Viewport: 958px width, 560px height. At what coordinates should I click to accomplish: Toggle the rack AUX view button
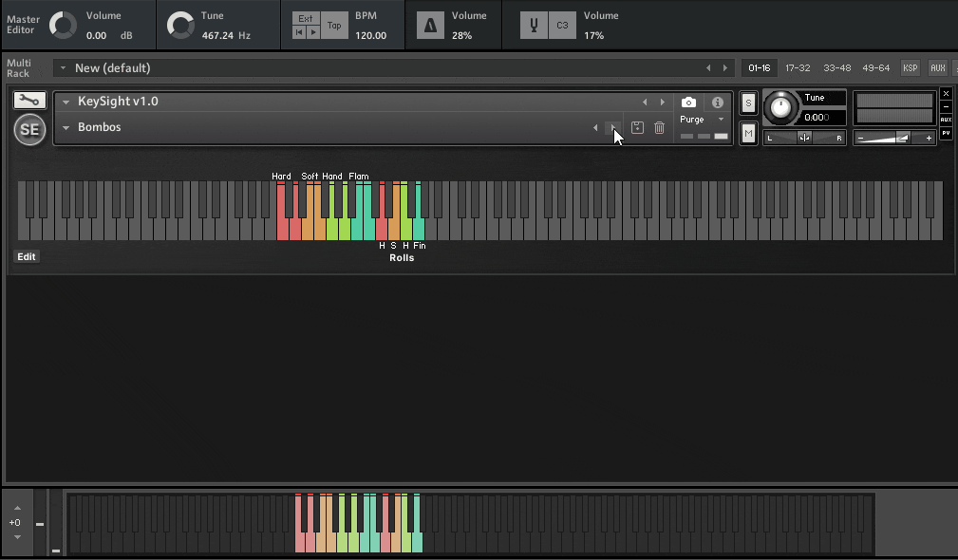938,67
